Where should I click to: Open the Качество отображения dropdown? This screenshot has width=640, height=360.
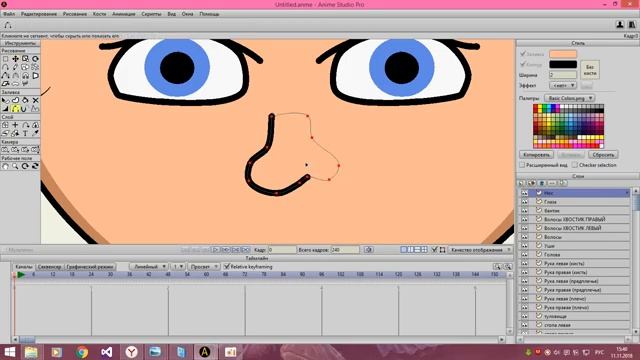click(x=480, y=249)
